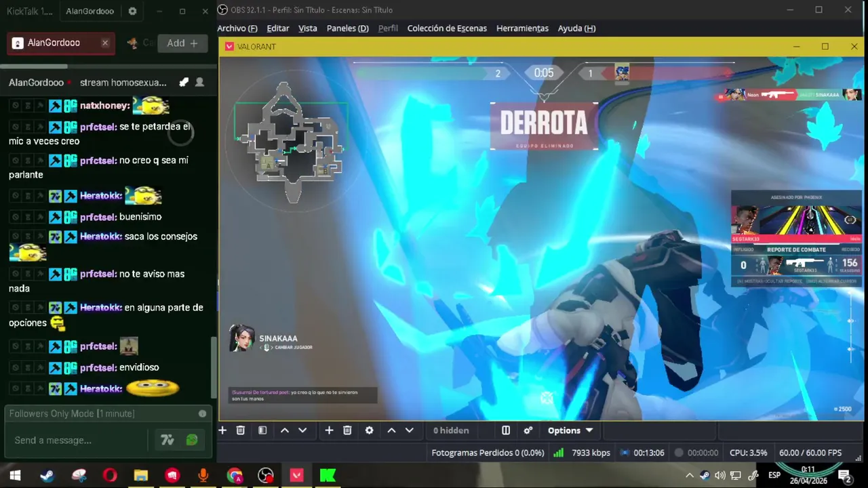This screenshot has width=868, height=488.
Task: Open the Windows Start menu
Action: tap(15, 476)
